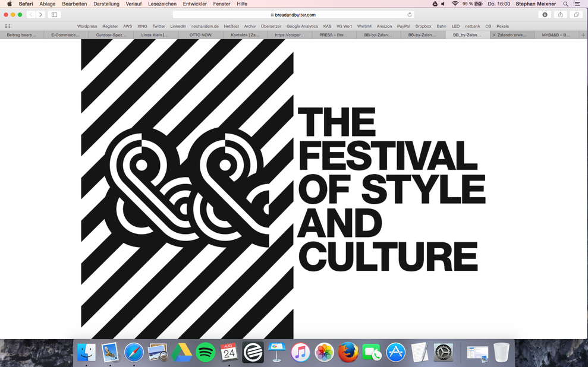Reload the page with the refresh icon
588x367 pixels.
coord(410,15)
